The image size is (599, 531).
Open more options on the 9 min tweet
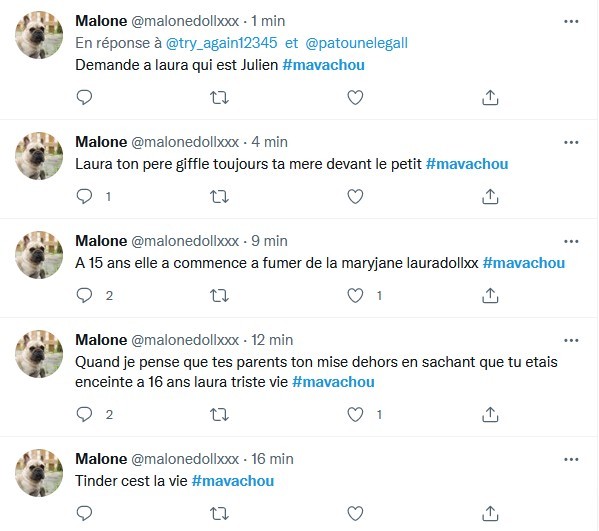pos(571,241)
